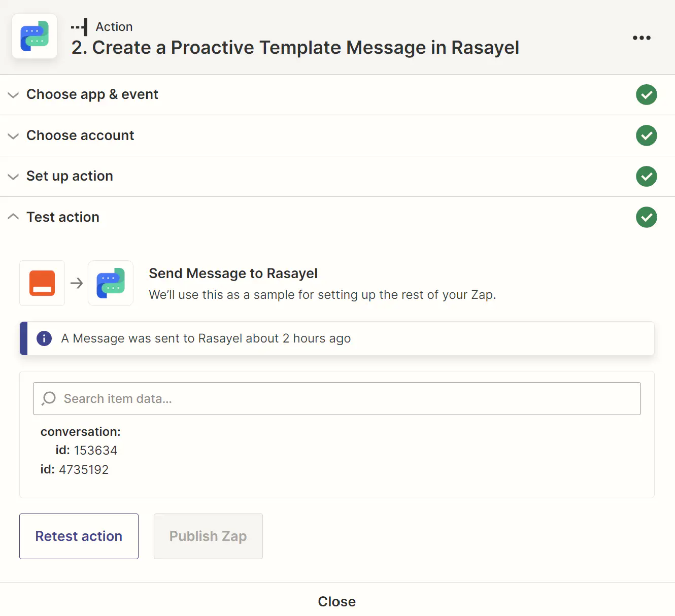Collapse the Test action section chevron

pos(13,217)
